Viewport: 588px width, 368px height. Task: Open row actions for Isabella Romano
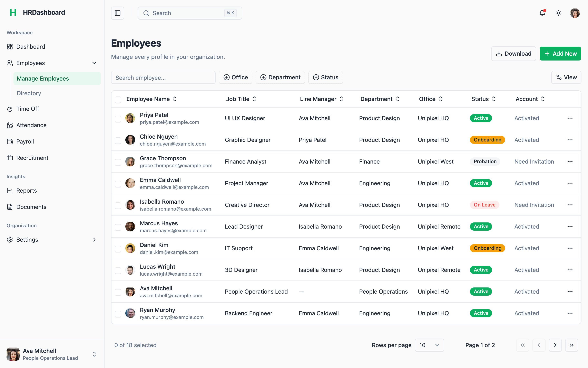coord(570,205)
